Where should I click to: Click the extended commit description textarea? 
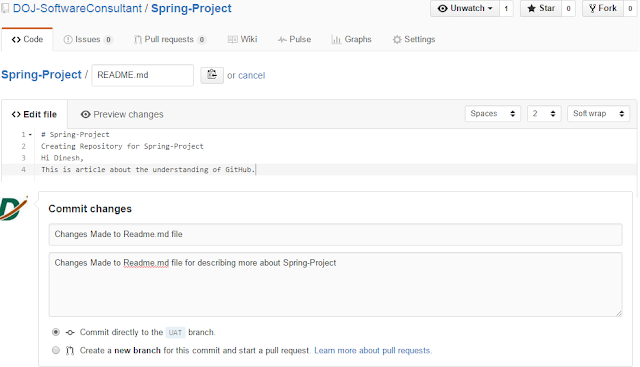[x=336, y=285]
